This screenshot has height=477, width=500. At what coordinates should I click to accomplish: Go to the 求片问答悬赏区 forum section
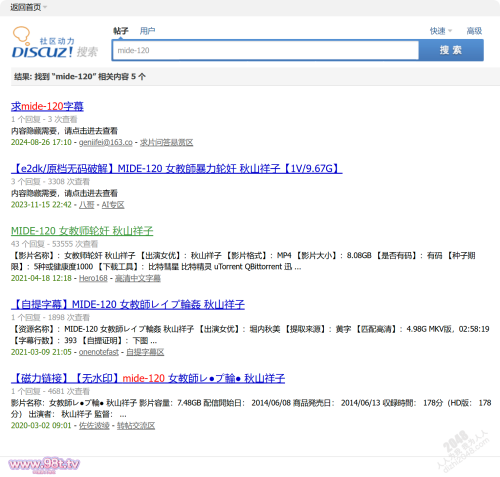166,142
